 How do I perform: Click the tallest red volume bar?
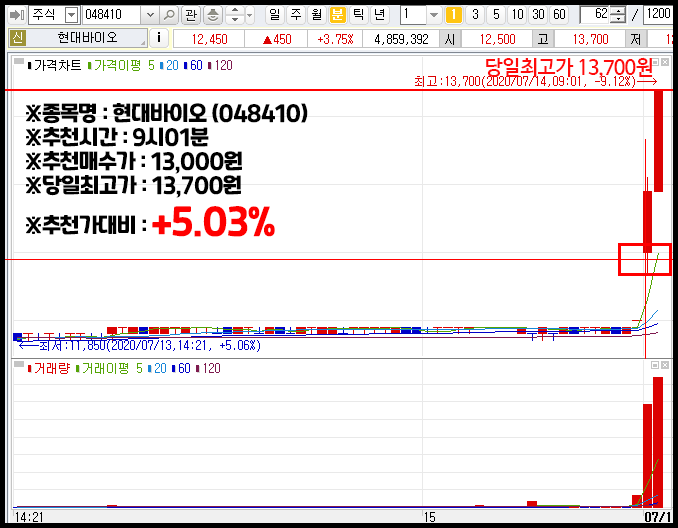point(658,442)
